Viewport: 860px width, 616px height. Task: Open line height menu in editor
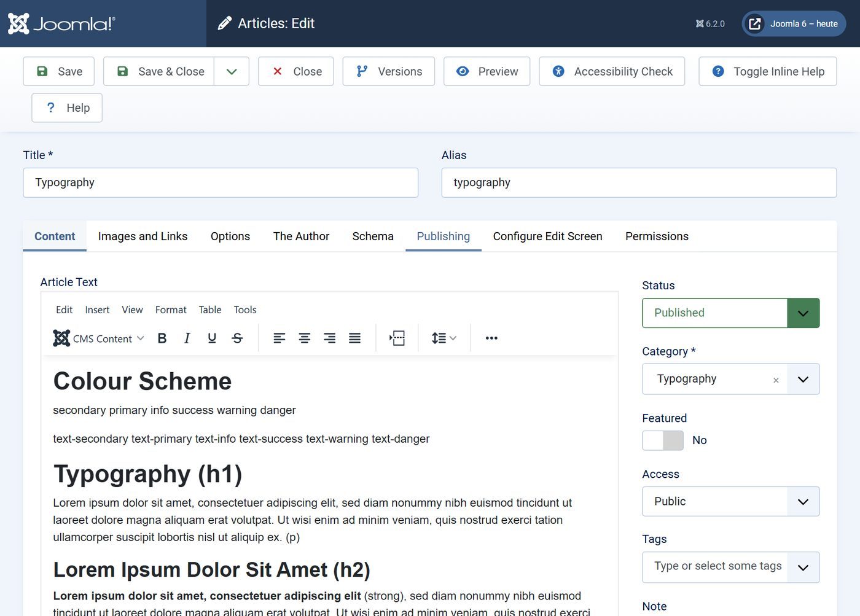click(444, 338)
